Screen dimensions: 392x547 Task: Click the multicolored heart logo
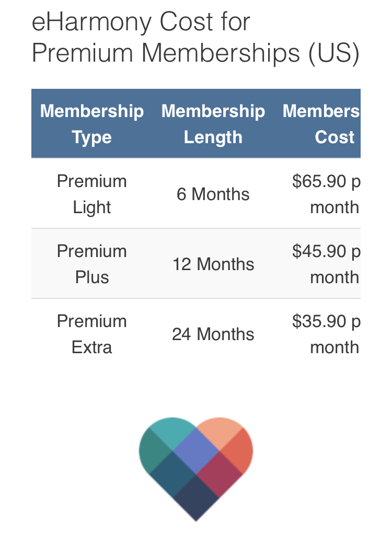[196, 469]
